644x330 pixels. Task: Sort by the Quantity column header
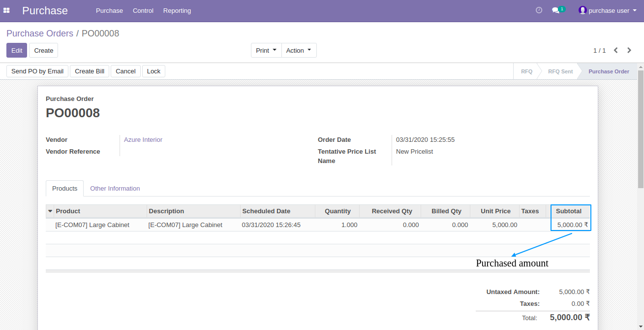(x=337, y=211)
